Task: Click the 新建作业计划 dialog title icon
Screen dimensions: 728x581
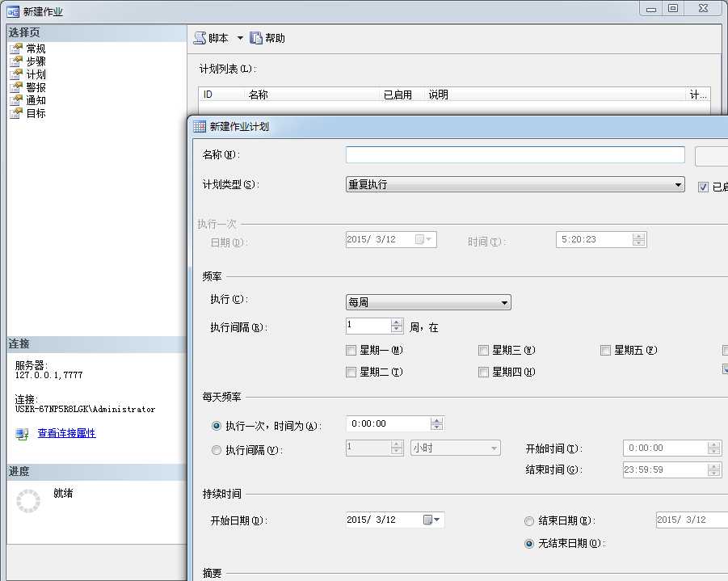Action: (200, 126)
